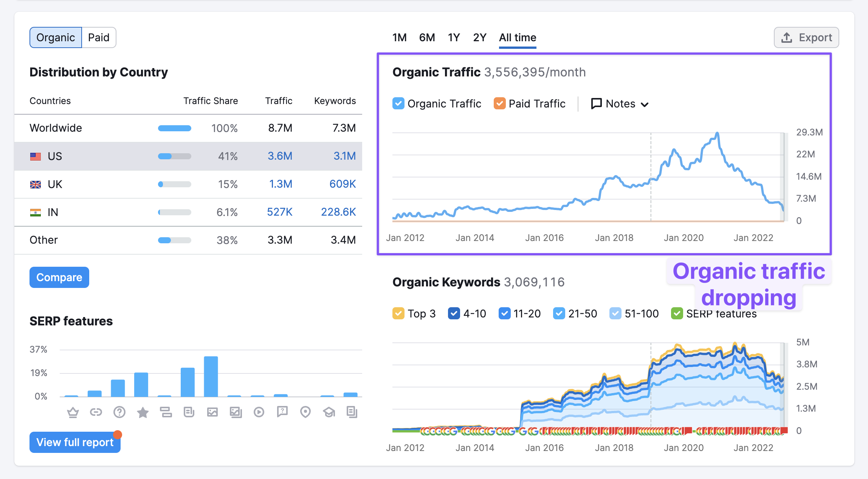The width and height of the screenshot is (868, 479).
Task: Click the local pack location pin icon
Action: 305,412
